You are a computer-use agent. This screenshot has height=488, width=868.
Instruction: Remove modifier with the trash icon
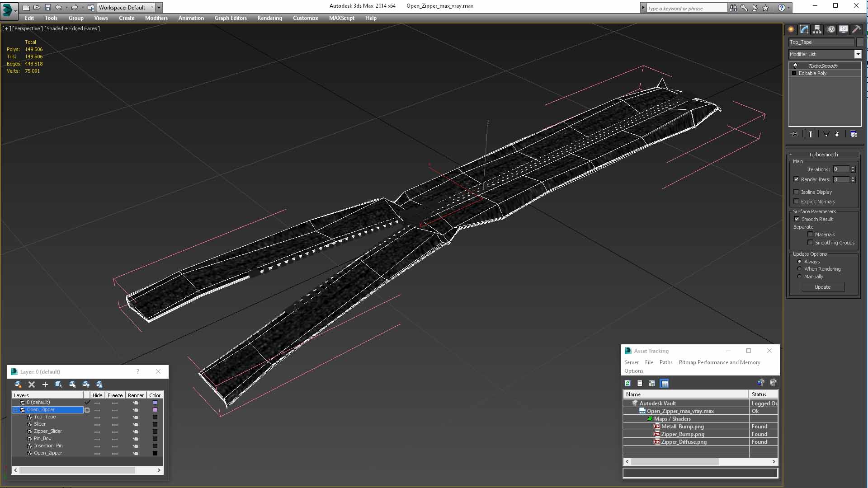click(837, 134)
